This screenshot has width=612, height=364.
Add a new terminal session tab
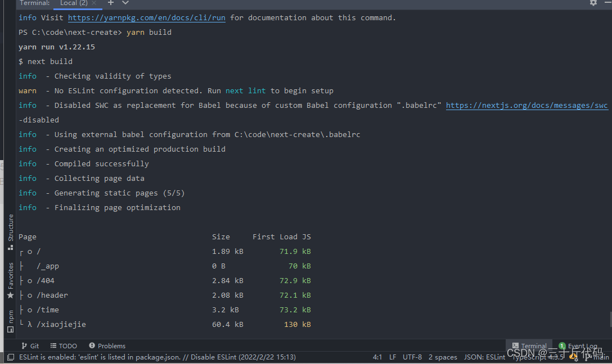[x=111, y=3]
